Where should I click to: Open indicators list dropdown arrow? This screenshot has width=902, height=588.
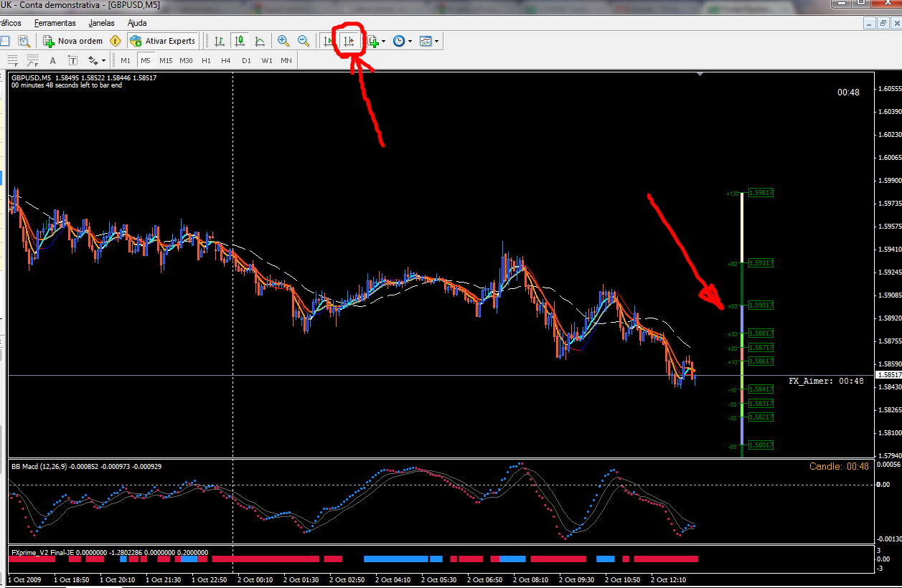click(384, 41)
